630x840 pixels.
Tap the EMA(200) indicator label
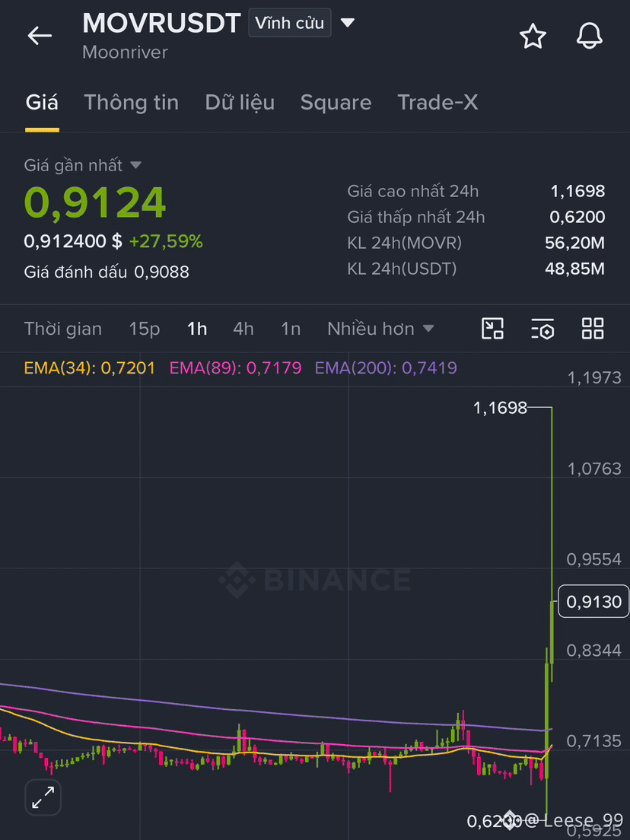point(386,368)
